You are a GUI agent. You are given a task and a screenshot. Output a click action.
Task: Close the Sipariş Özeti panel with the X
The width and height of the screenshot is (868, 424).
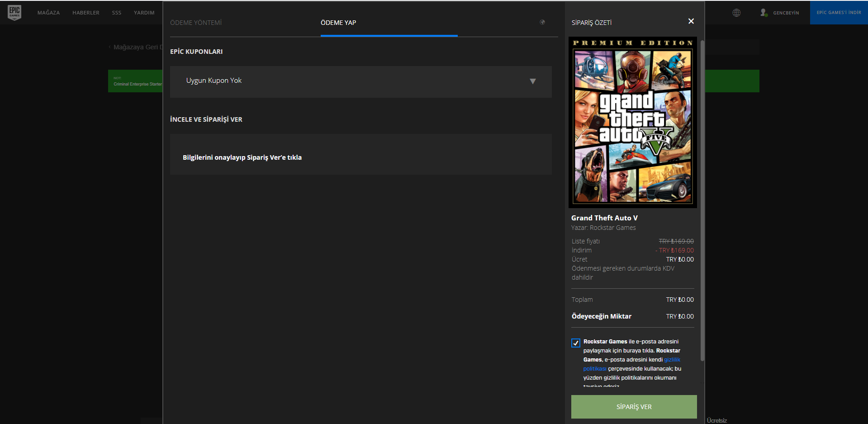(x=691, y=21)
